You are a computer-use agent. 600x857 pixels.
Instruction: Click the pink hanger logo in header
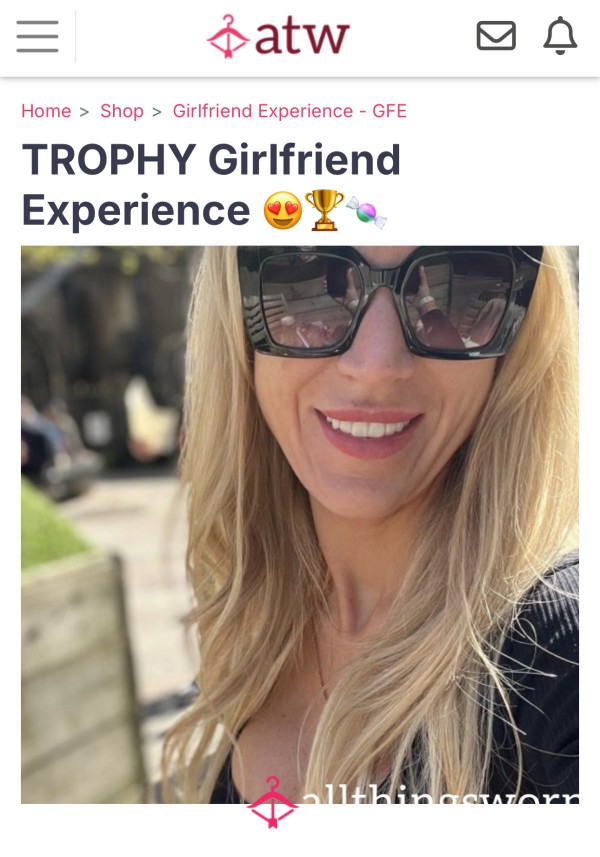pyautogui.click(x=228, y=37)
